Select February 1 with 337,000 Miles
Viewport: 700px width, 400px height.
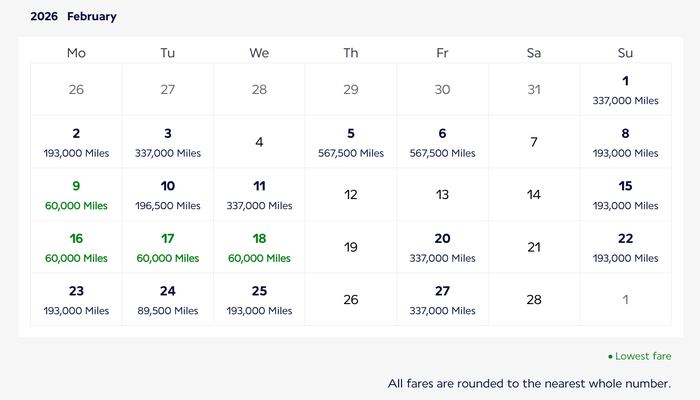point(625,89)
